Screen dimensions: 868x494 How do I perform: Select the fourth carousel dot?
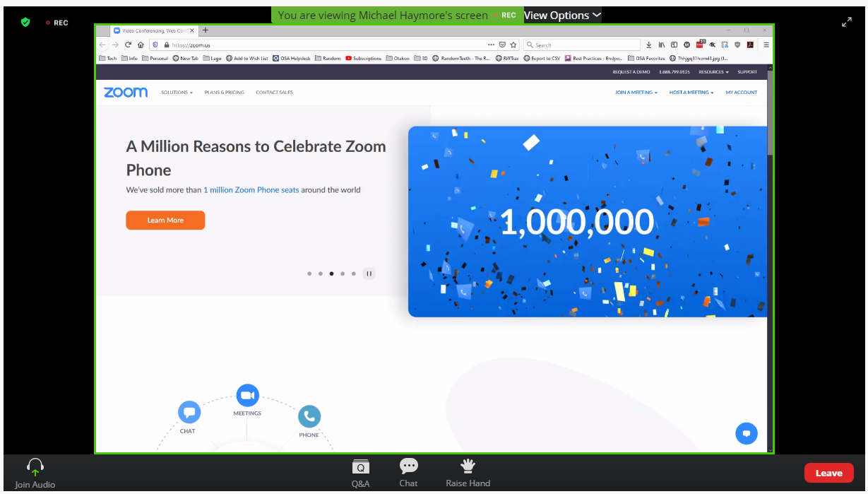click(343, 274)
